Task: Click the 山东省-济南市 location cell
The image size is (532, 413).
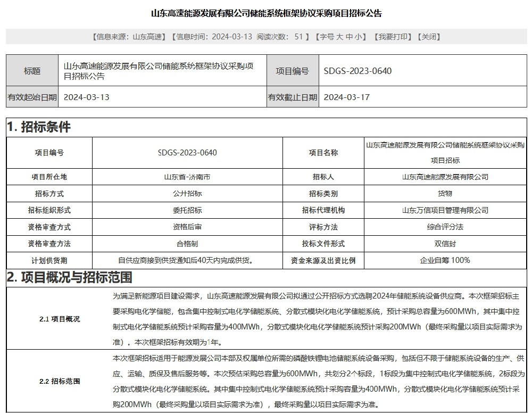Action: pos(187,177)
